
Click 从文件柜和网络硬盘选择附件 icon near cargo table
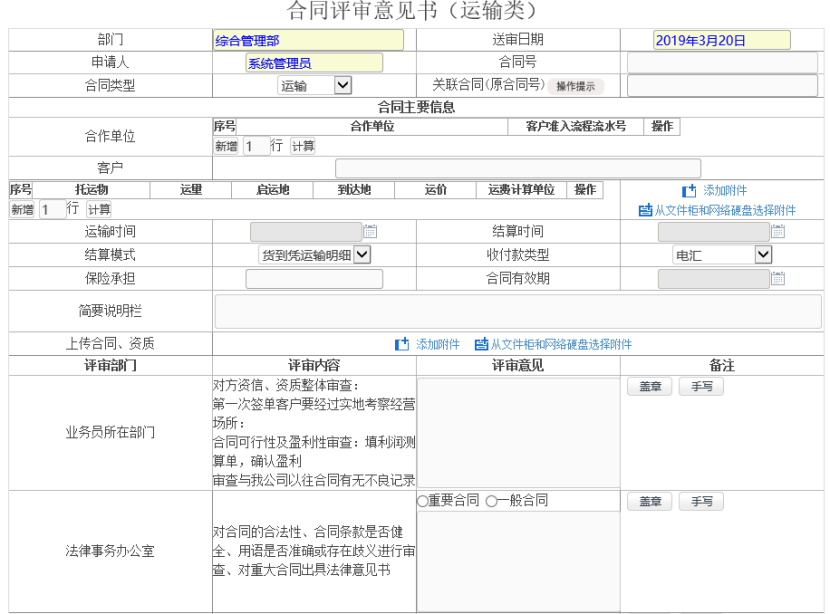[x=645, y=211]
